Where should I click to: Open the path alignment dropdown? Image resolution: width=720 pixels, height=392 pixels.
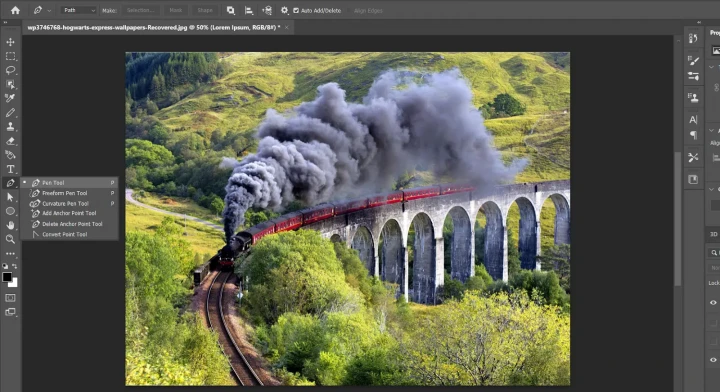pos(248,10)
